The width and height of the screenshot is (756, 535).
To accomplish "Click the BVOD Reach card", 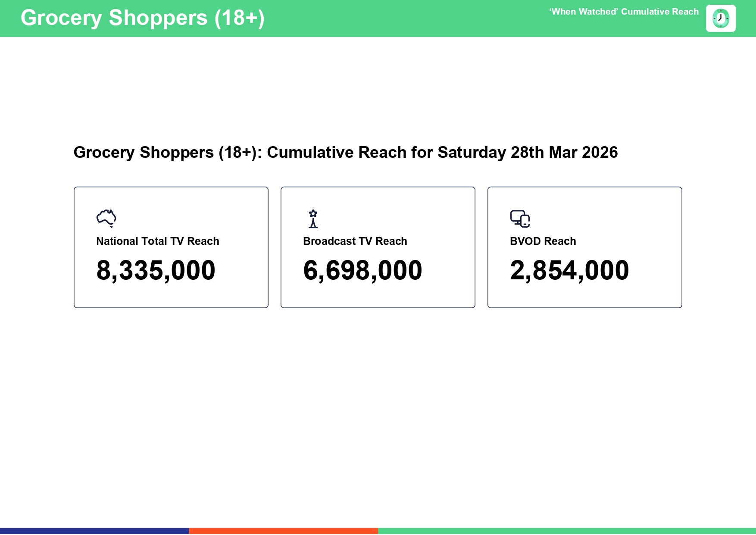I will click(x=584, y=247).
